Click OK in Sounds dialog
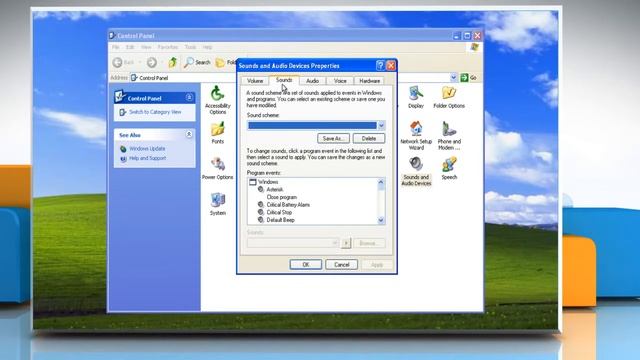 tap(306, 264)
